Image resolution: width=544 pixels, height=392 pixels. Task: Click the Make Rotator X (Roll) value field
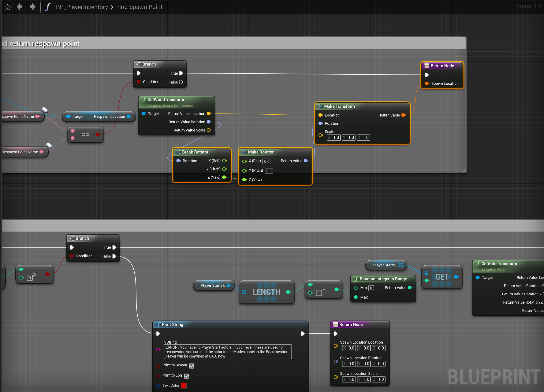click(267, 161)
